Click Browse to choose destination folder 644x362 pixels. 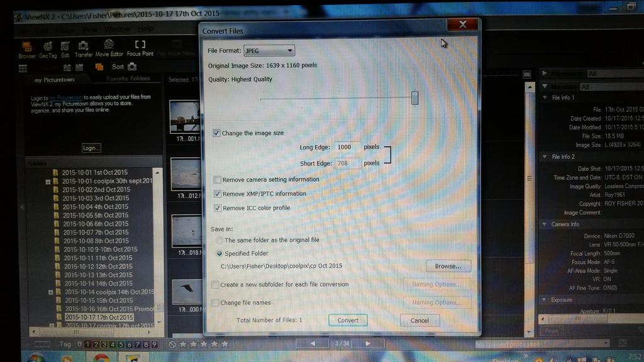[x=448, y=266]
